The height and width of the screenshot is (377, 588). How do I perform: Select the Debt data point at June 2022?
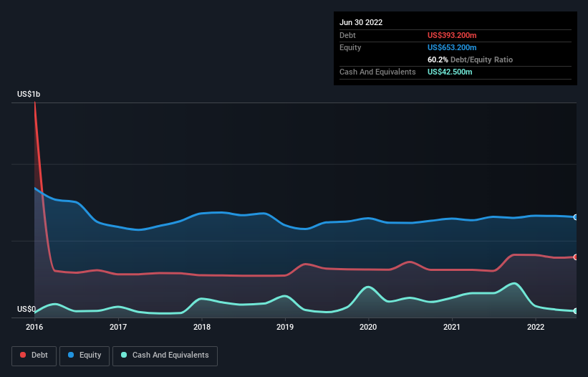tap(576, 257)
